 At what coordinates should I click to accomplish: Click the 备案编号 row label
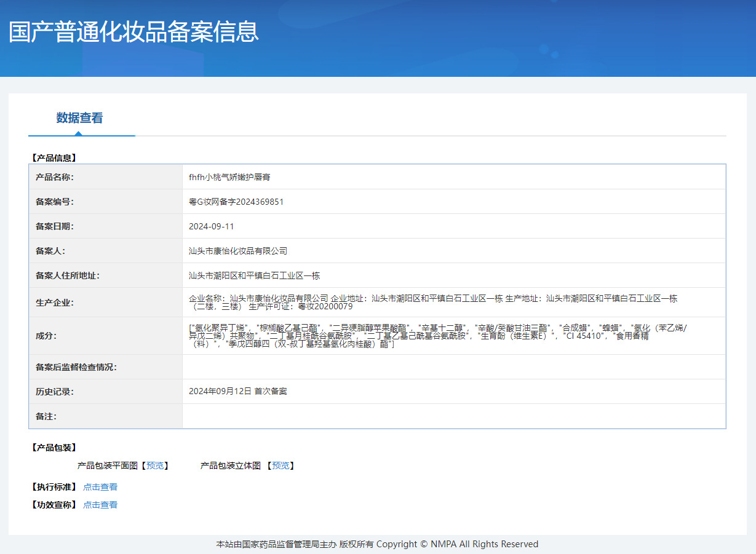click(x=55, y=202)
